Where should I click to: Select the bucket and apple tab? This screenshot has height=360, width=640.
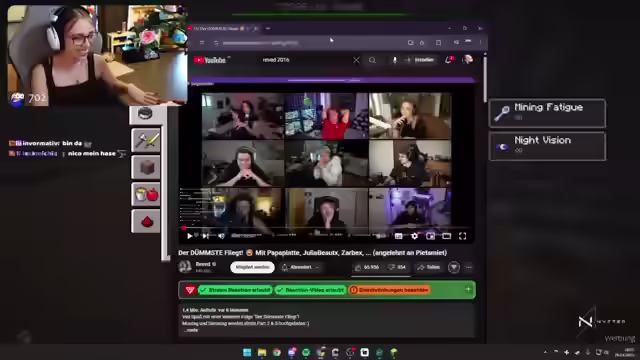tap(146, 194)
